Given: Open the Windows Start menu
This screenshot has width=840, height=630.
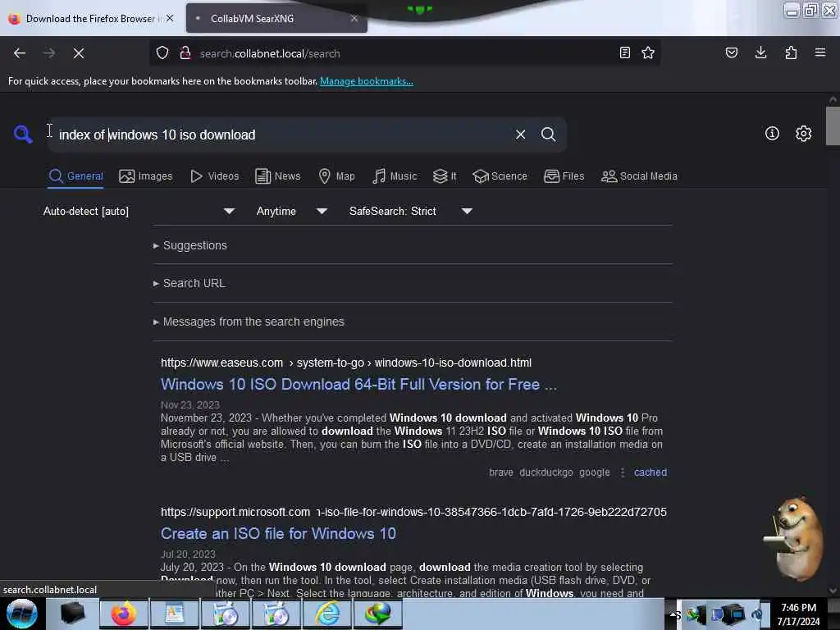Looking at the screenshot, I should pyautogui.click(x=21, y=614).
